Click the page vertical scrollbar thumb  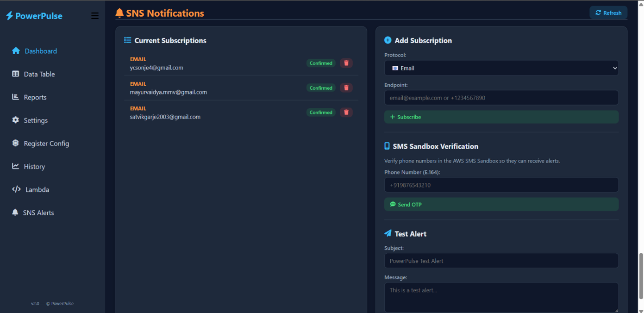pos(641,276)
